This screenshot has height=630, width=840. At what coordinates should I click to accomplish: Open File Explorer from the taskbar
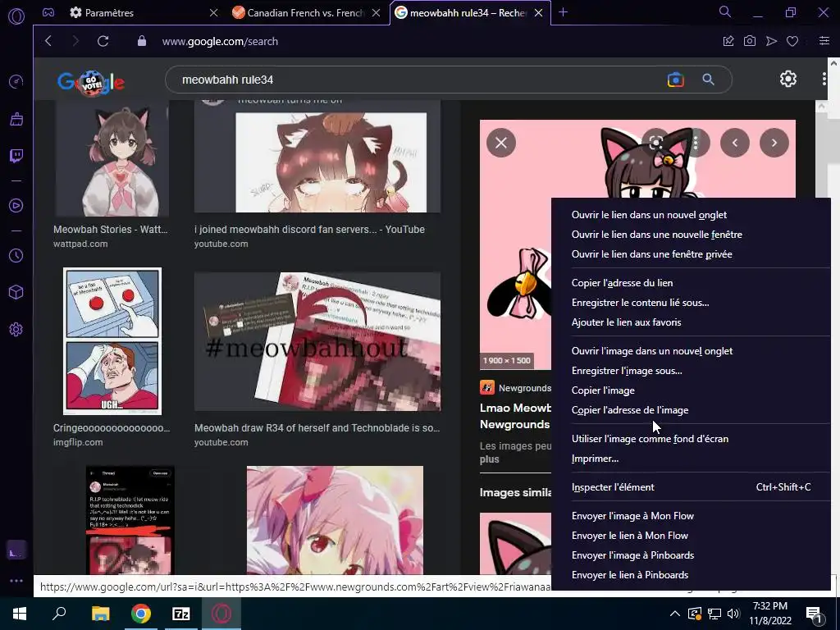100,614
